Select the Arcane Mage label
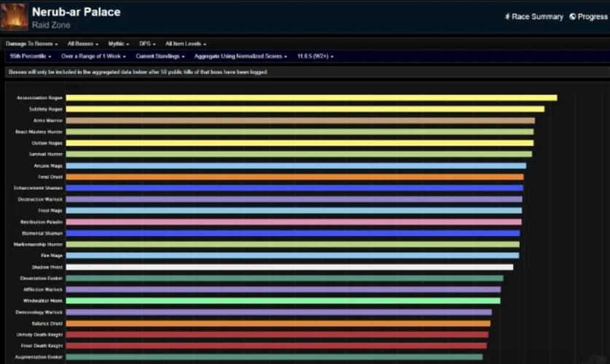This screenshot has height=364, width=610. [x=48, y=166]
